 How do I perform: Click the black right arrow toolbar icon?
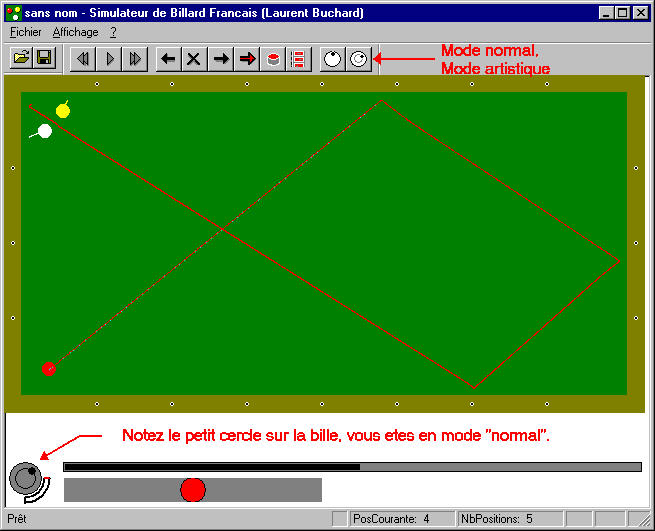[221, 59]
